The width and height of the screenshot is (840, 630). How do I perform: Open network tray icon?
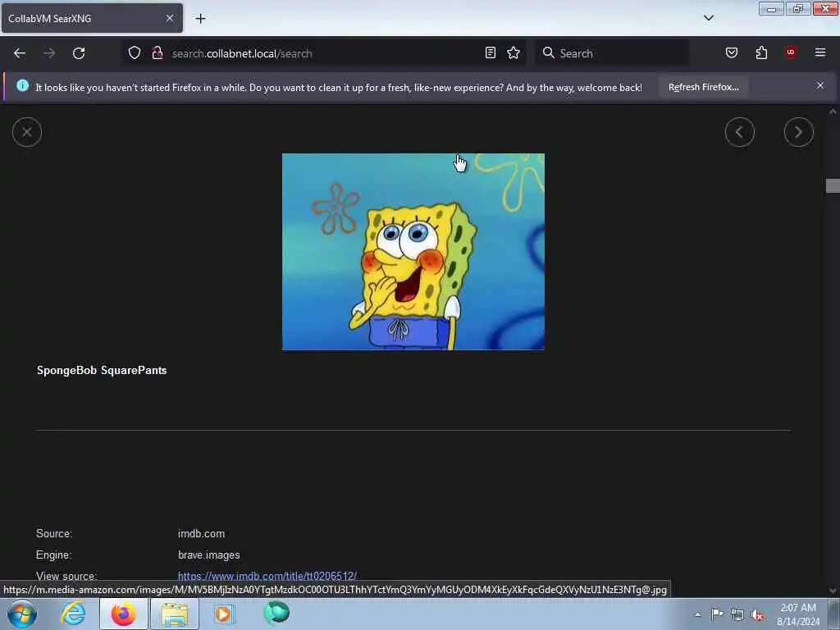(737, 615)
